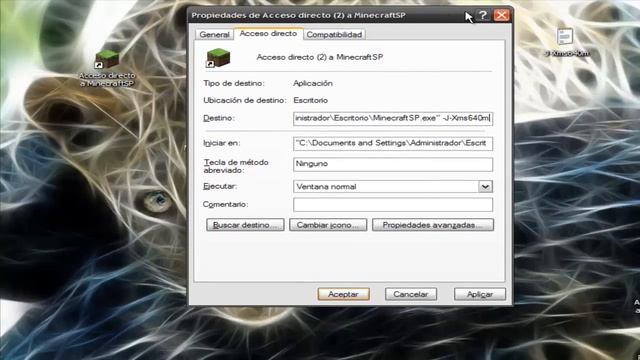Open the Ejecutar dropdown arrow
Image resolution: width=640 pixels, height=360 pixels.
[485, 187]
